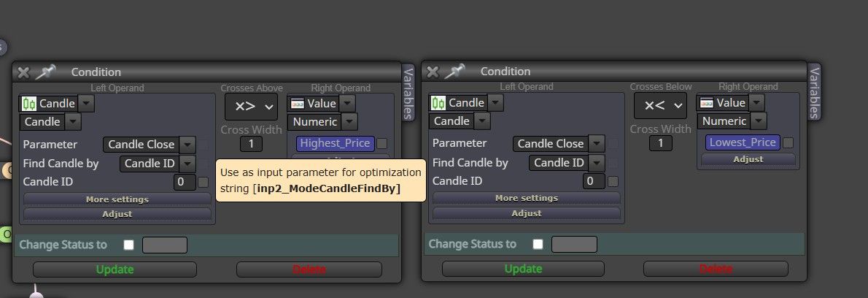Click the Value icon in right panel right operand
The height and width of the screenshot is (298, 868).
pyautogui.click(x=707, y=103)
